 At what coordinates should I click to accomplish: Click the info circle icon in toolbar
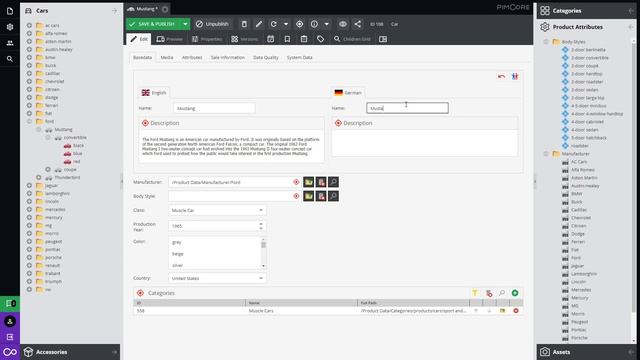(314, 24)
